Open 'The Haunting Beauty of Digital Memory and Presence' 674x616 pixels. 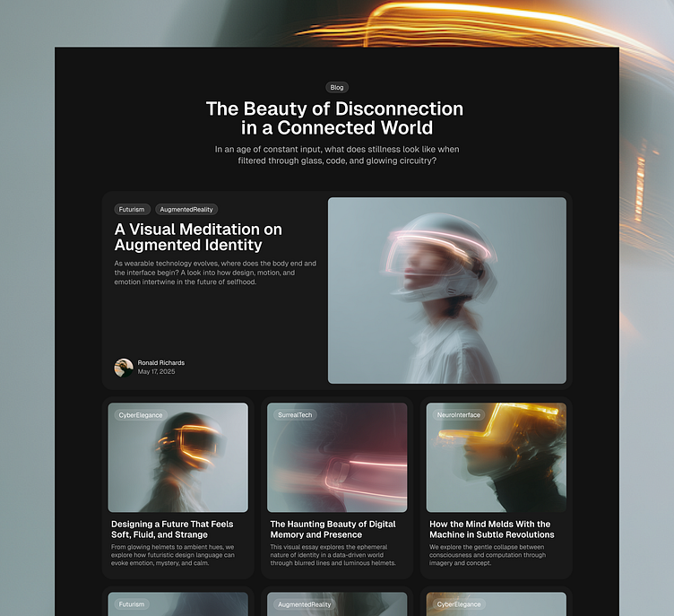coord(333,530)
